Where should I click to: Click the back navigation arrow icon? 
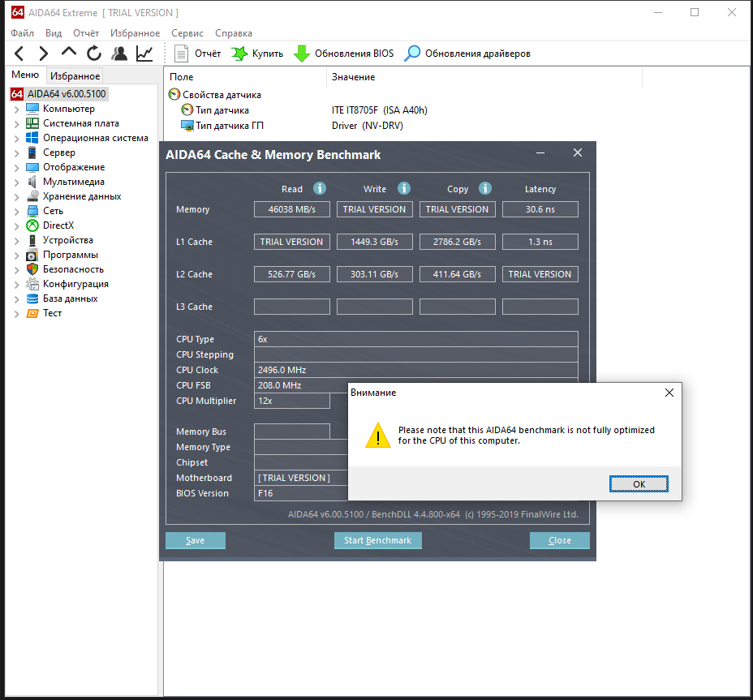(x=19, y=54)
